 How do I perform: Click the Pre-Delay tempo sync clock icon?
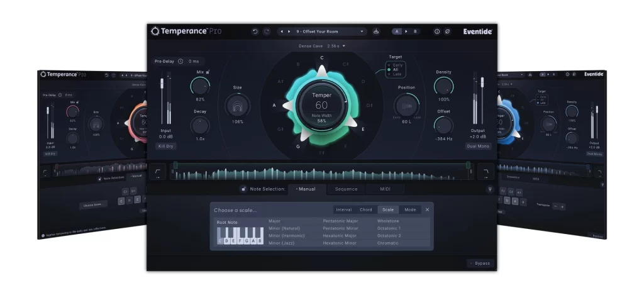pos(180,61)
